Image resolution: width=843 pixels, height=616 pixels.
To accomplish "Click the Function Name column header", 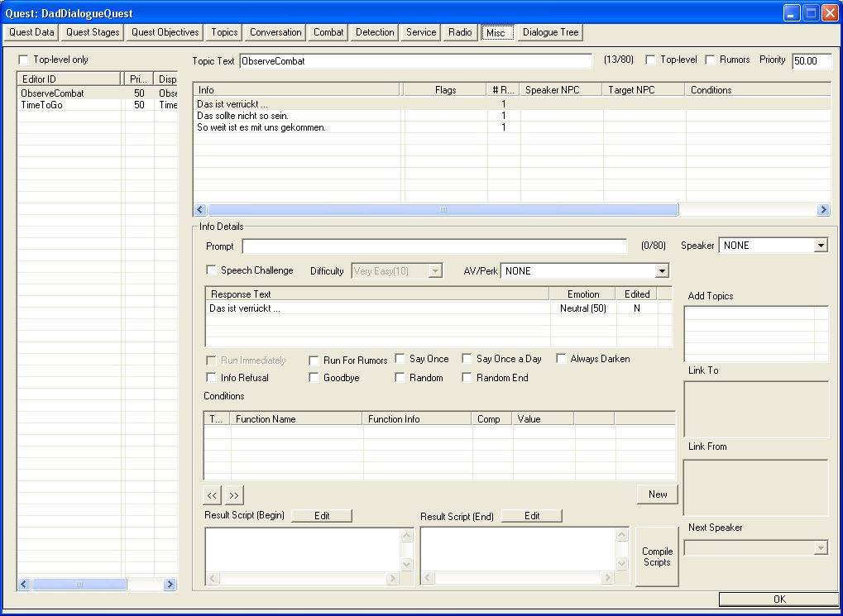I will (x=297, y=418).
